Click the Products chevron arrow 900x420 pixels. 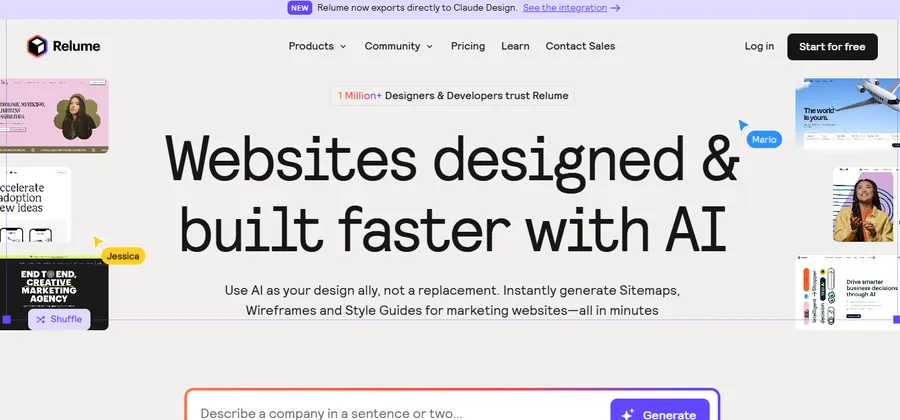343,46
